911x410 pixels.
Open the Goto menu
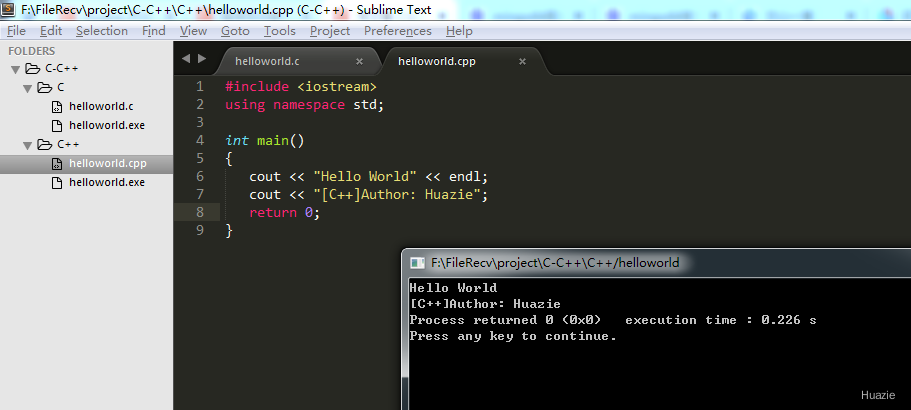pyautogui.click(x=235, y=31)
